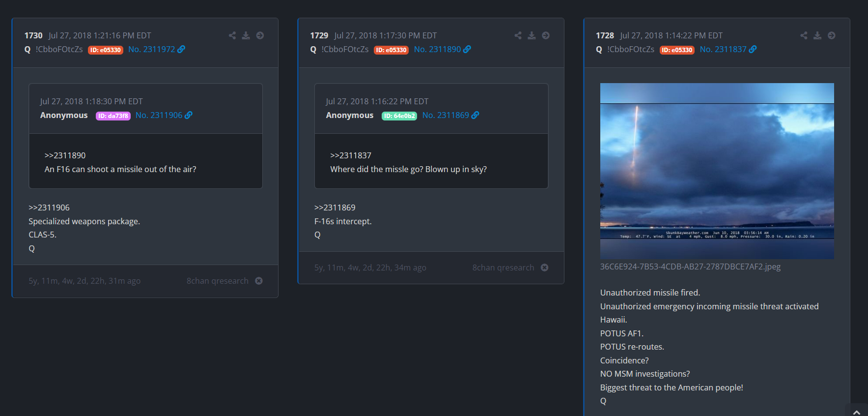
Task: Click Anonymous name in 64e0b2 quoted post
Action: click(x=350, y=115)
